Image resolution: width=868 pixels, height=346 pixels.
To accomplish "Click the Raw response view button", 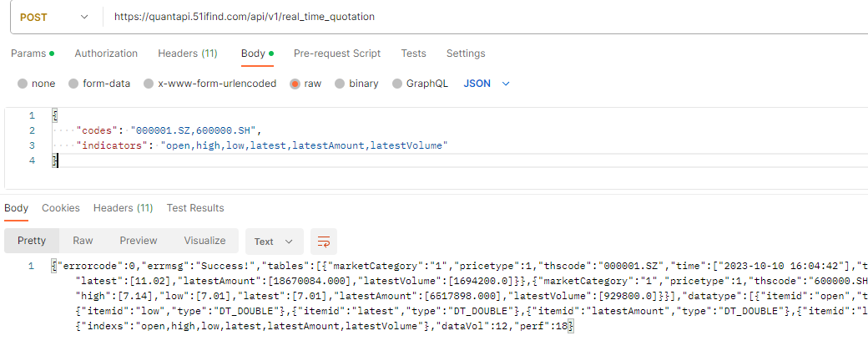I will coord(83,241).
